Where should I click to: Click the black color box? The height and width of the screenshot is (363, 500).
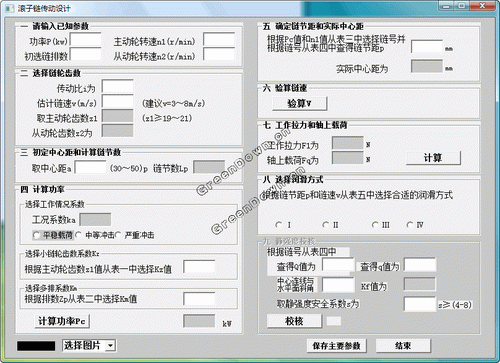click(x=36, y=346)
